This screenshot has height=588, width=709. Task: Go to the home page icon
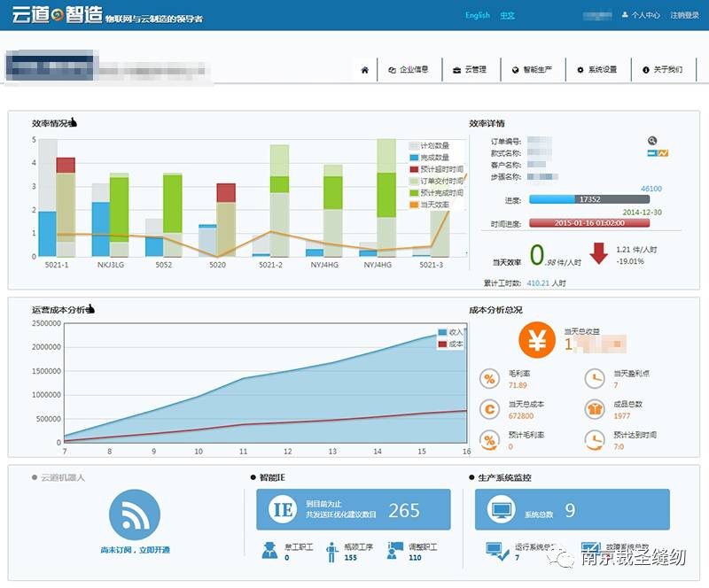364,70
